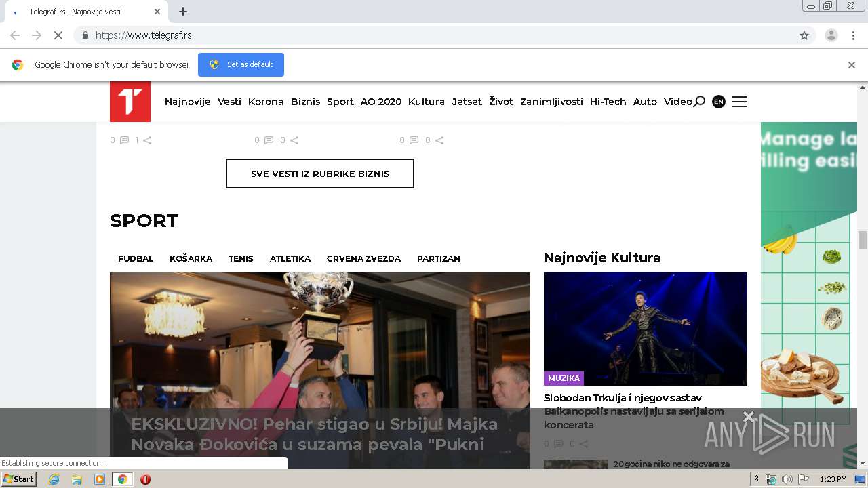Open the site search magnifier

(x=699, y=102)
